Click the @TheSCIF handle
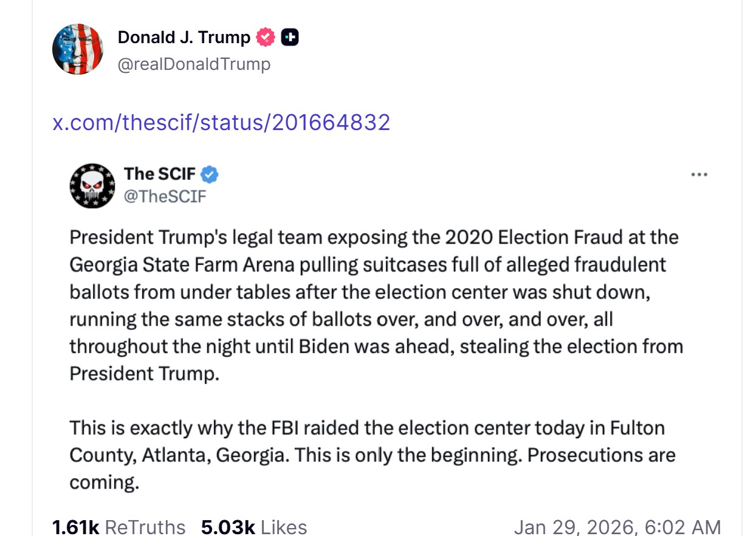 165,196
